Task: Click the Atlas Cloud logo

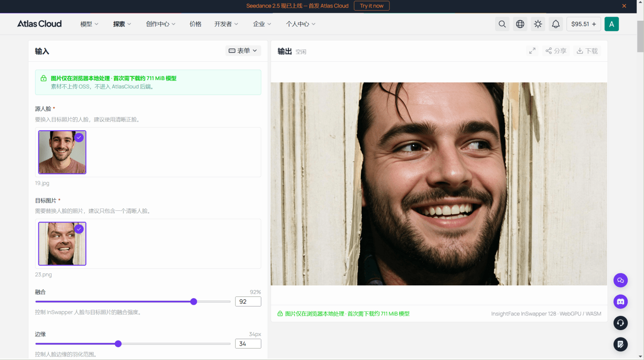Action: click(x=39, y=24)
